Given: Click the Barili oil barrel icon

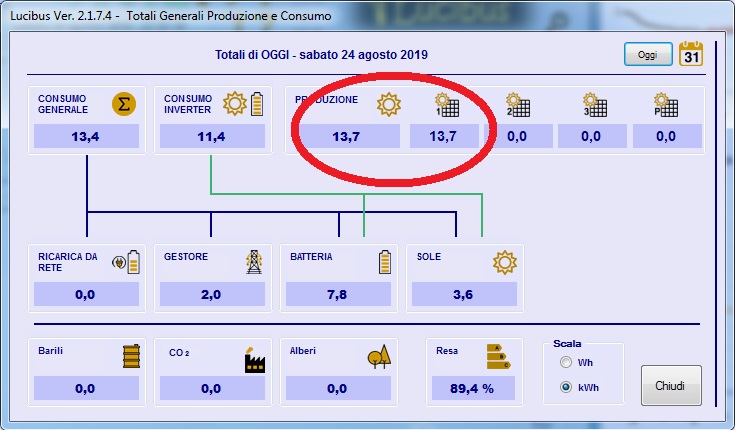Looking at the screenshot, I should (x=131, y=356).
